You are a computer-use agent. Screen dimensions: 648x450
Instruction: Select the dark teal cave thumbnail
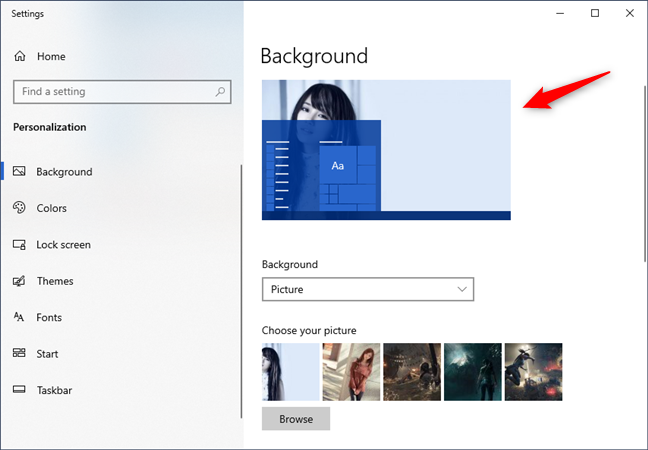pyautogui.click(x=473, y=372)
